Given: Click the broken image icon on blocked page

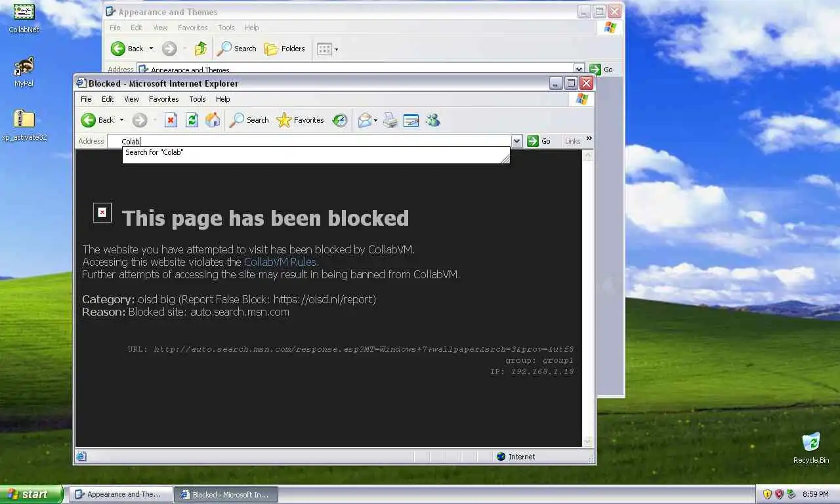Looking at the screenshot, I should (102, 213).
